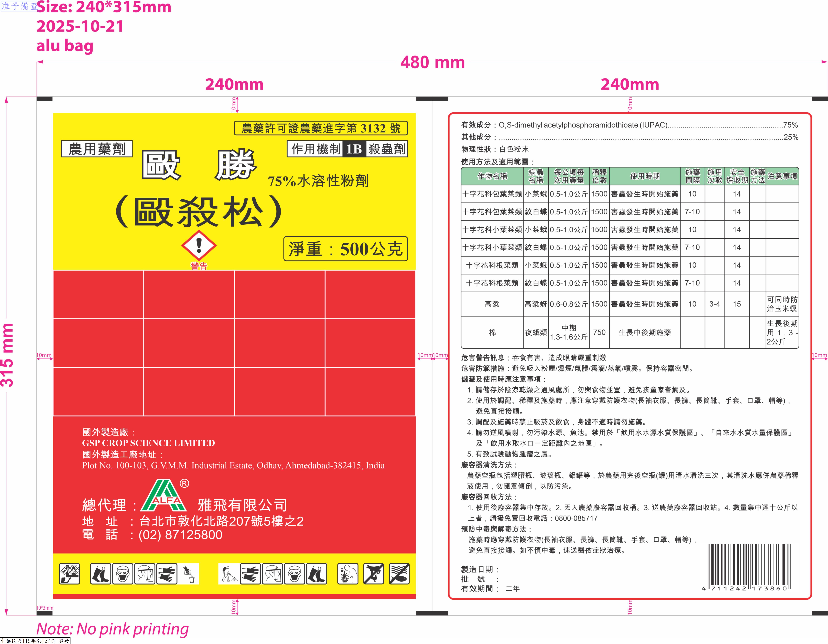Click the 稀釋倍數 table header
The image size is (828, 644).
tap(599, 176)
